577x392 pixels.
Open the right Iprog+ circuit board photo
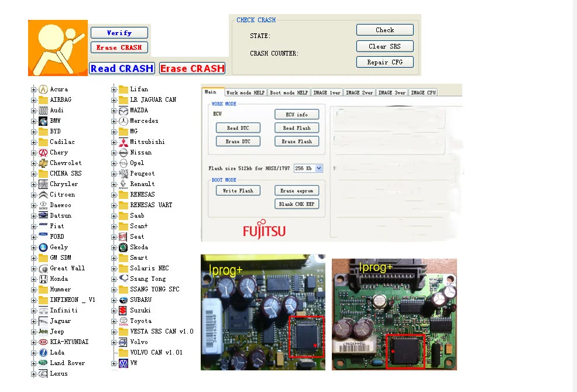tap(394, 314)
